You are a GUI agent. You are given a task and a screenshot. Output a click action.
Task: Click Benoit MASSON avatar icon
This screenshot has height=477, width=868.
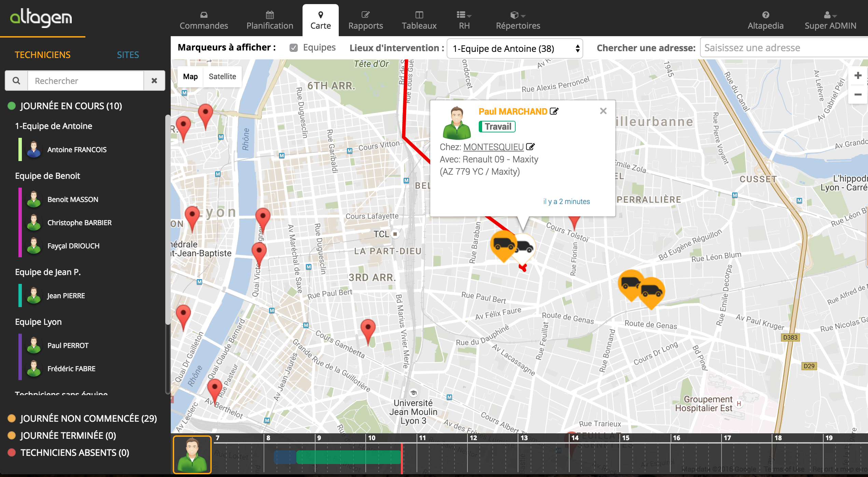pyautogui.click(x=34, y=199)
